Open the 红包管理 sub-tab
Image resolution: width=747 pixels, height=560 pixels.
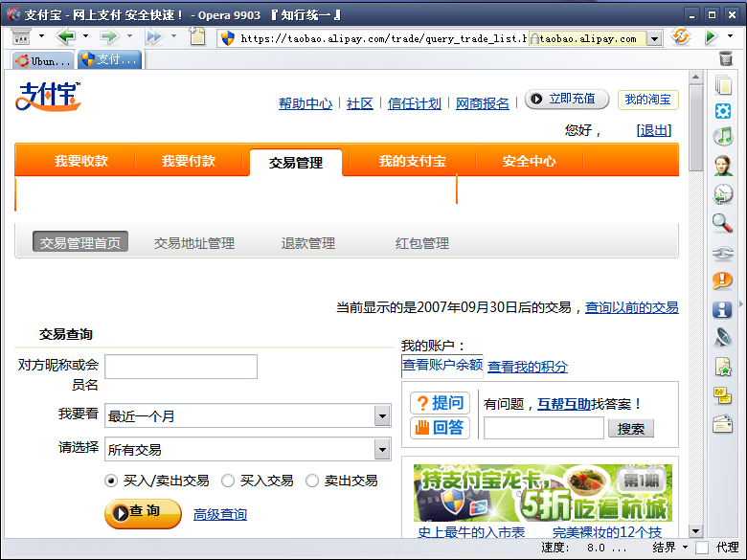coord(422,243)
